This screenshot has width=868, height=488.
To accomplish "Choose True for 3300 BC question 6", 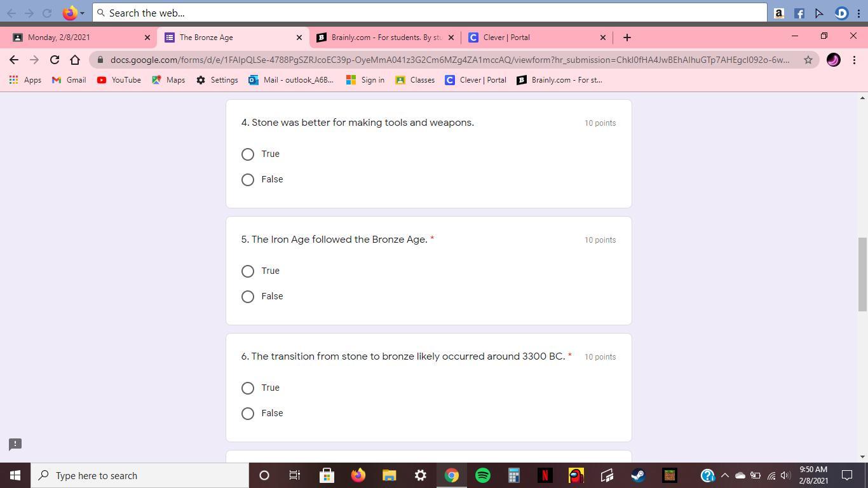I will point(248,388).
